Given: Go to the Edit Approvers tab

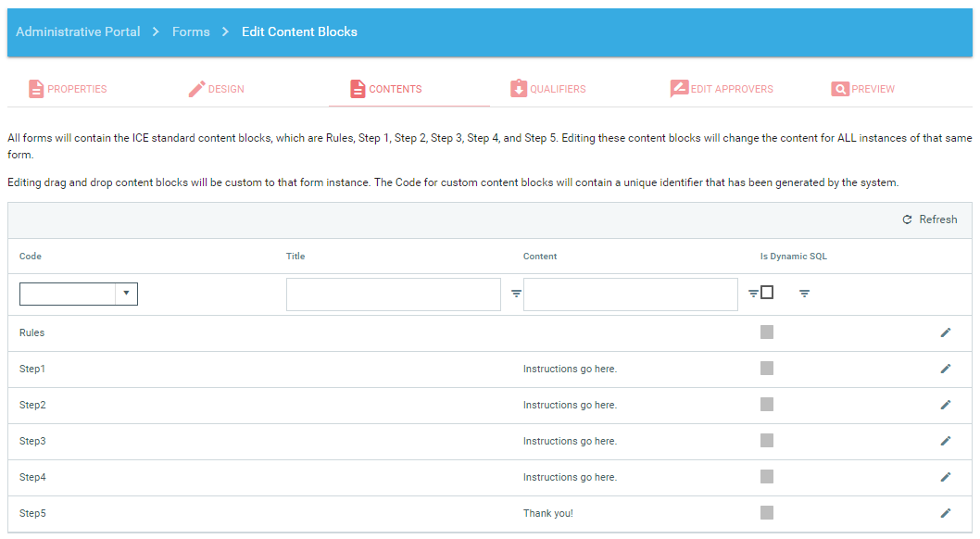Looking at the screenshot, I should click(x=722, y=89).
